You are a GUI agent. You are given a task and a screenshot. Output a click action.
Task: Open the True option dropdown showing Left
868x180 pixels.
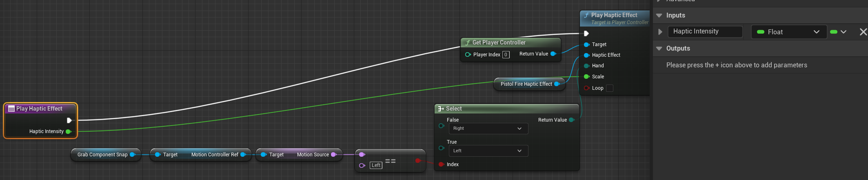coord(488,151)
